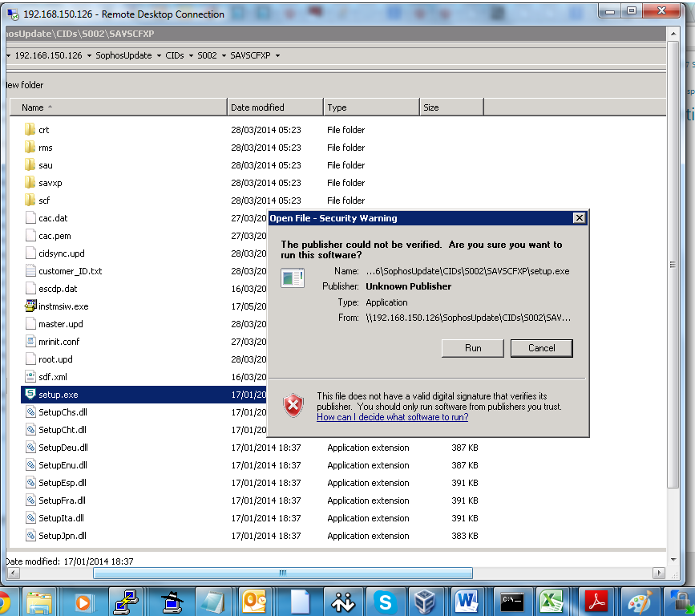Click the SophosUpdate breadcrumb segment

123,55
